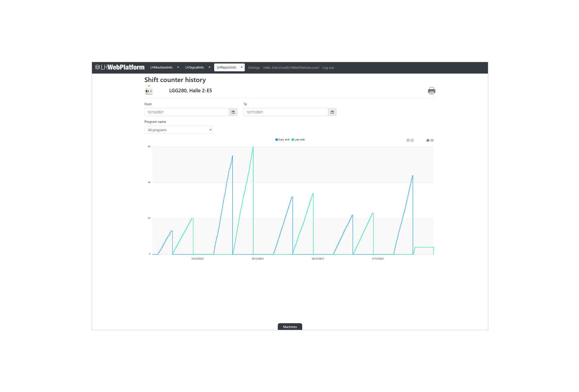This screenshot has height=392, width=579.
Task: Zoom out of the chart
Action: (x=412, y=140)
